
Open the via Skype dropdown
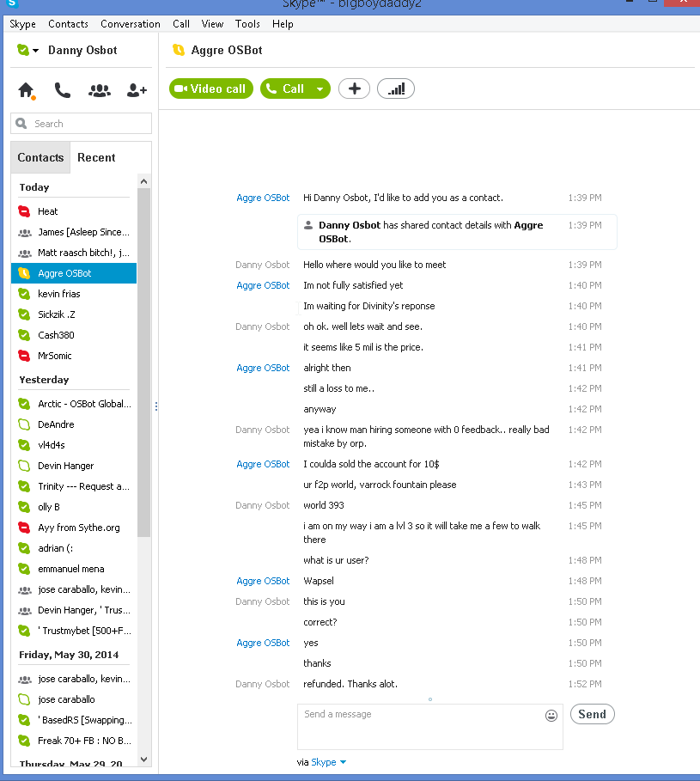(x=343, y=762)
